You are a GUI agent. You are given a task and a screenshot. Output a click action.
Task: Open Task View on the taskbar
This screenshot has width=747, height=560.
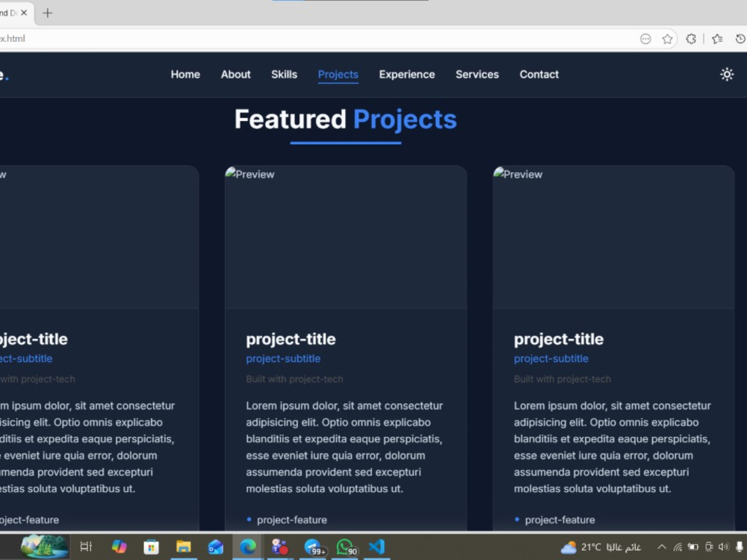point(86,547)
